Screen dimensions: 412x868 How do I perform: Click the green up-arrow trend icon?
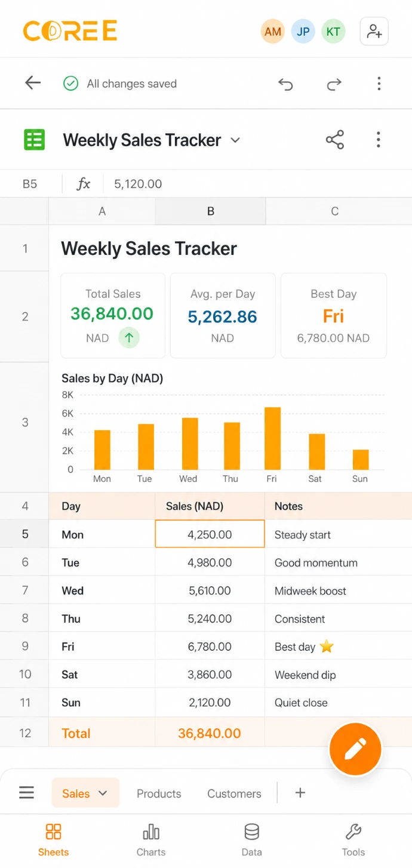(128, 338)
